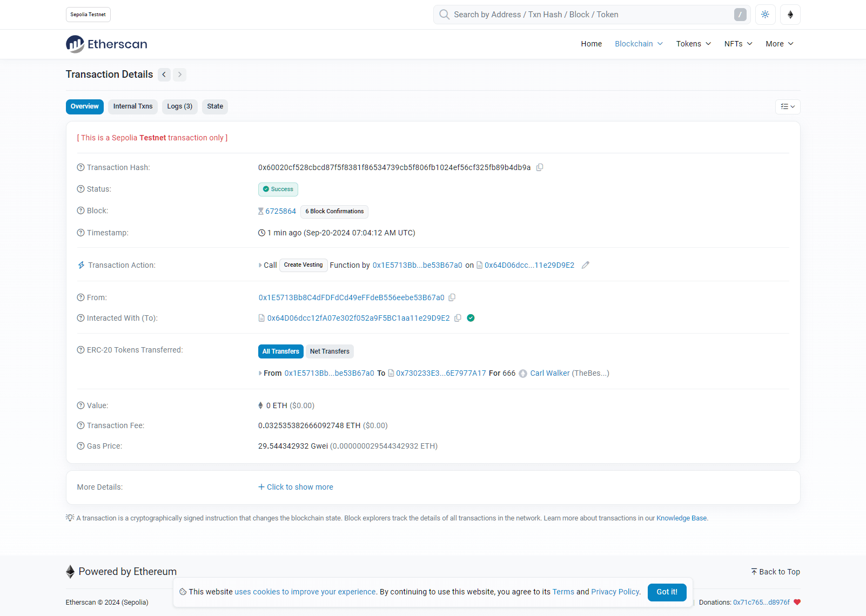Copy the transaction hash
Screen dimensions: 866x616
(540, 167)
